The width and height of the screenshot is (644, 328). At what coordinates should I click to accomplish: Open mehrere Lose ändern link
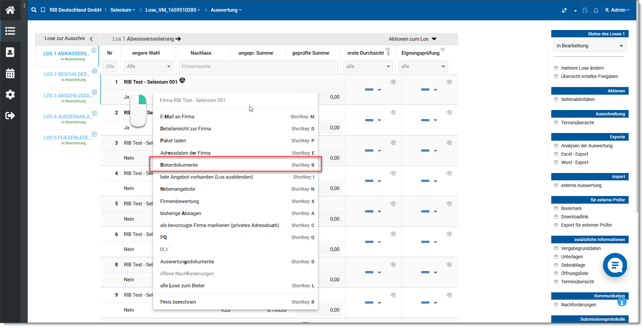click(x=582, y=68)
